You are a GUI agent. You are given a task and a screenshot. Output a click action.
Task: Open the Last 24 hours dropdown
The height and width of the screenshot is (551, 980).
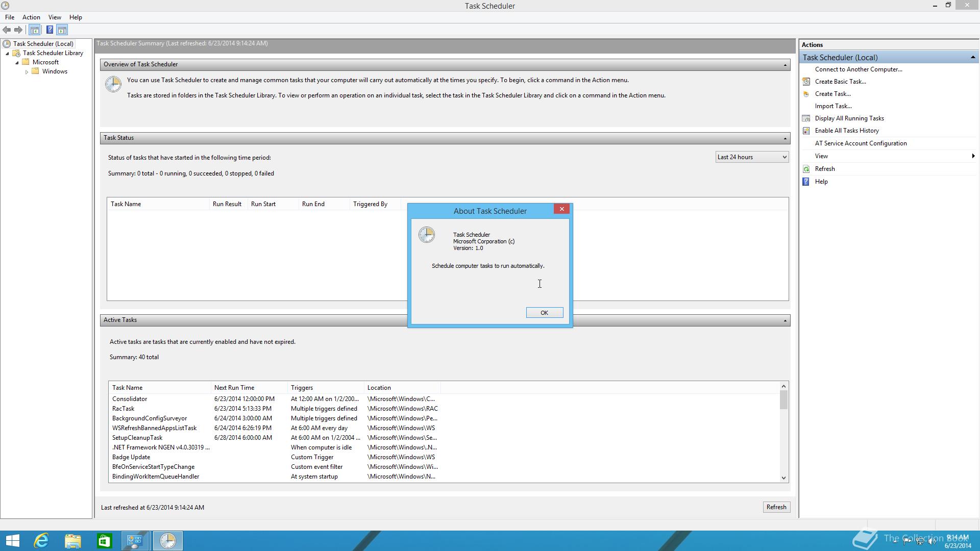tap(752, 157)
